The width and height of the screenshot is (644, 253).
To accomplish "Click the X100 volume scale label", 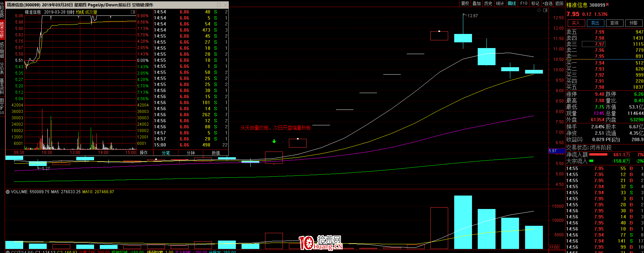I will pyautogui.click(x=554, y=247).
